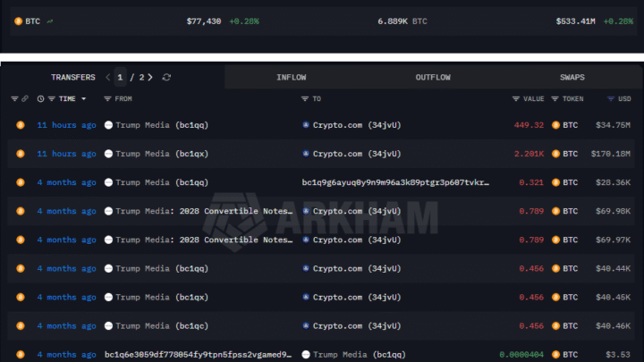Click the USD column header label
Viewport: 644px width, 362px height.
tap(624, 99)
